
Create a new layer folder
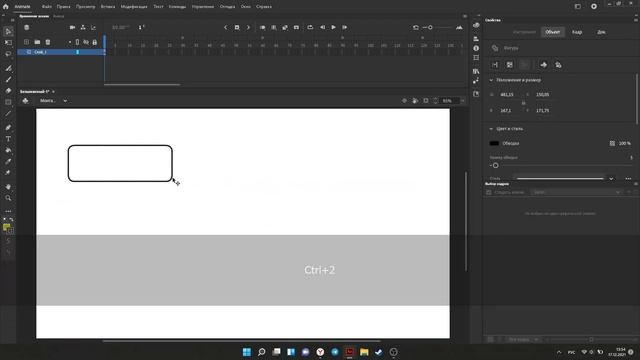click(x=37, y=42)
